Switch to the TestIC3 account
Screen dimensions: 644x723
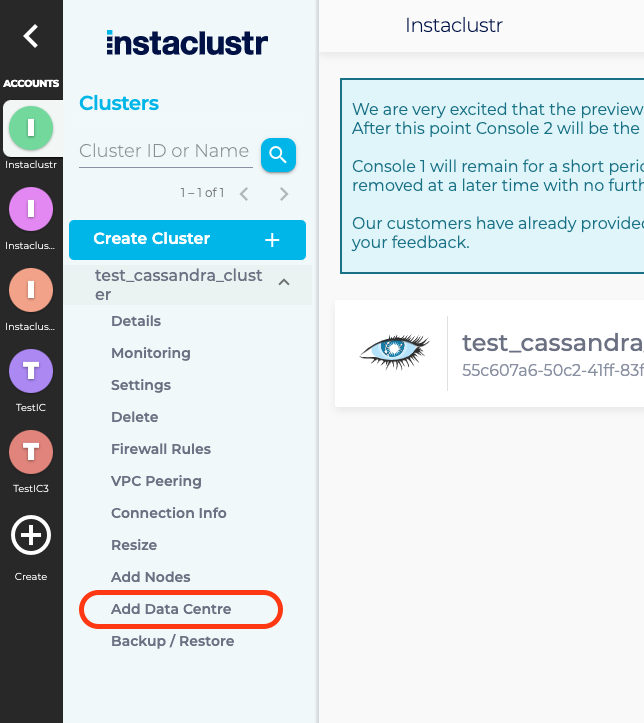pos(31,453)
